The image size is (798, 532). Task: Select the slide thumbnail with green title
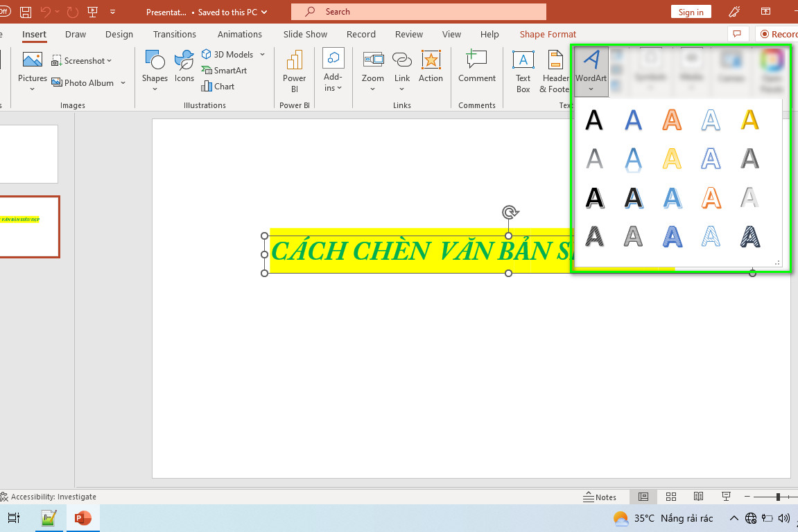pos(30,227)
